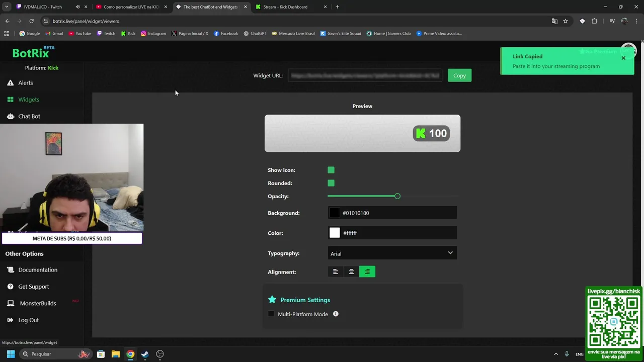The height and width of the screenshot is (362, 644).
Task: Click the Go Premium button
Action: click(598, 51)
